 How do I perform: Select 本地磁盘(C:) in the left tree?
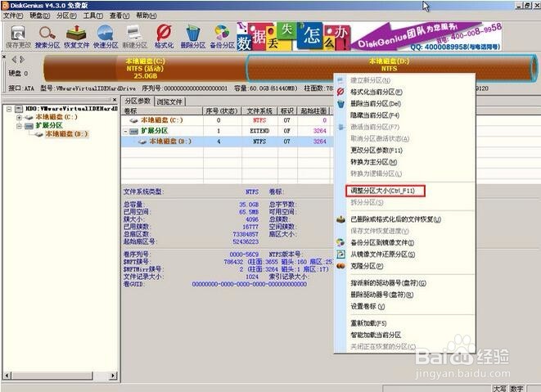(56, 117)
